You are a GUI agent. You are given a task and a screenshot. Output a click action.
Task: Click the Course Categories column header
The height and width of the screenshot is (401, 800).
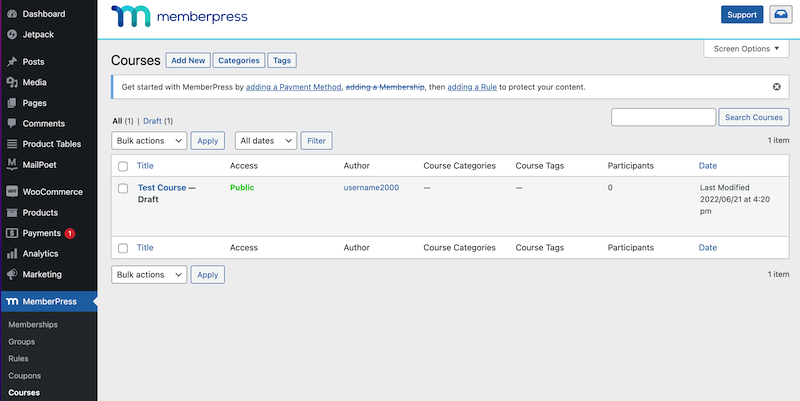459,166
